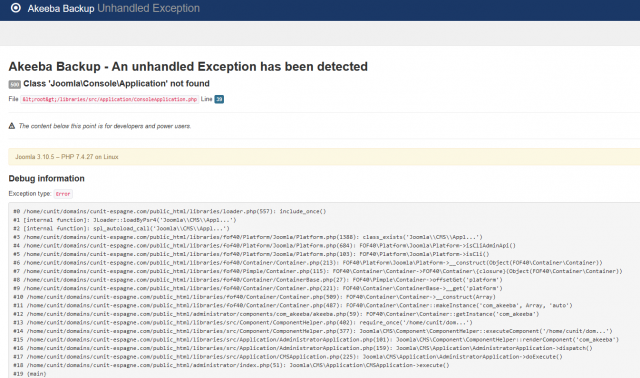This screenshot has height=378, width=640.
Task: Click the Error exception type label
Action: pyautogui.click(x=63, y=194)
